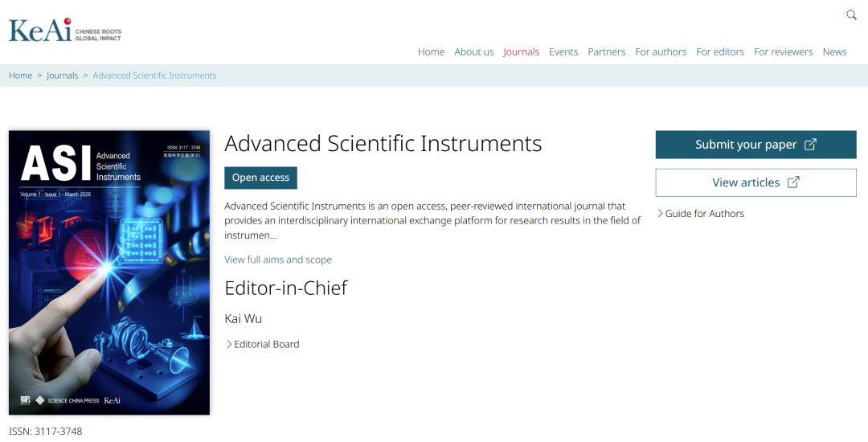Select Partners in the navigation bar

tap(606, 51)
